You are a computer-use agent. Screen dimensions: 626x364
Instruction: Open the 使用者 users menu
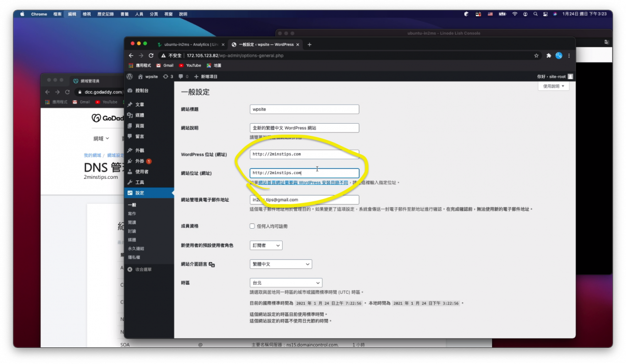tap(149, 172)
